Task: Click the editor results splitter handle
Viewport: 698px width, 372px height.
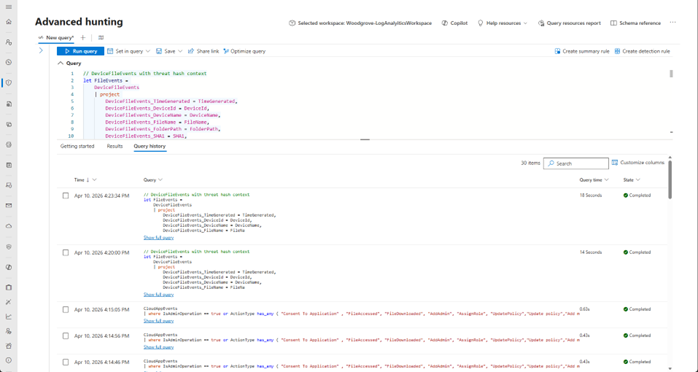Action: [365, 139]
